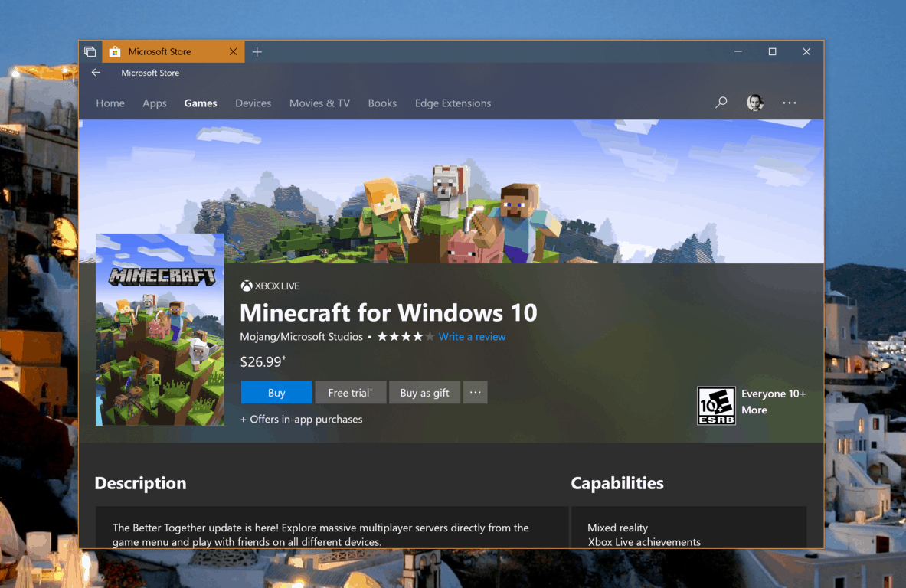The image size is (906, 588).
Task: Minimize the Microsoft Store window
Action: coord(738,51)
